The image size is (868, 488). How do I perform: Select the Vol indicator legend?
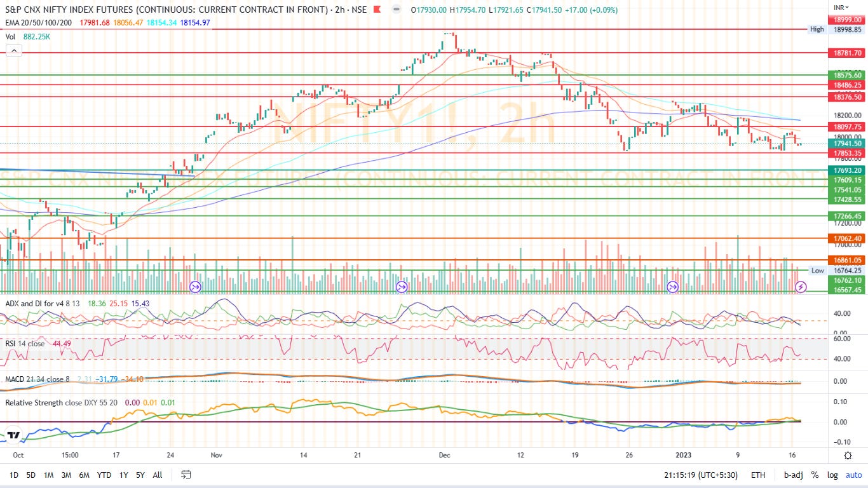click(x=11, y=36)
